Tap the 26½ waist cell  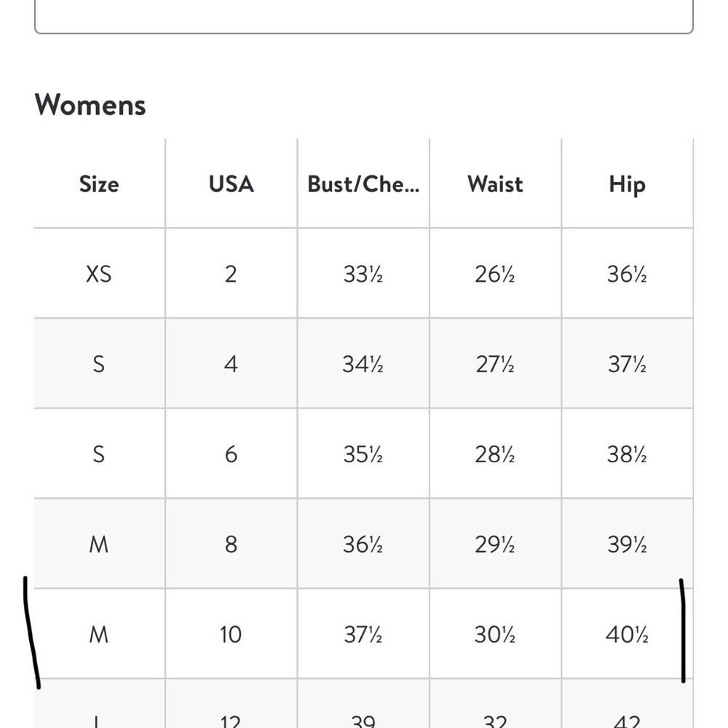(495, 274)
